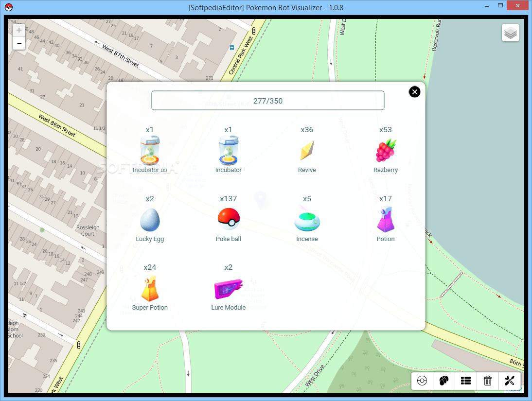Viewport: 532px width, 401px height.
Task: Select the blue Incubator item icon
Action: tap(229, 151)
